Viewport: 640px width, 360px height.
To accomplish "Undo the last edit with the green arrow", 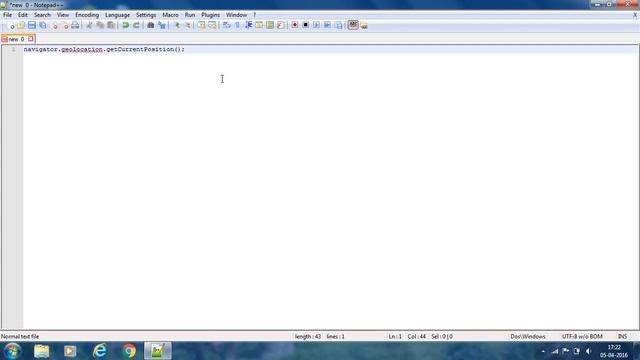I will click(125, 25).
